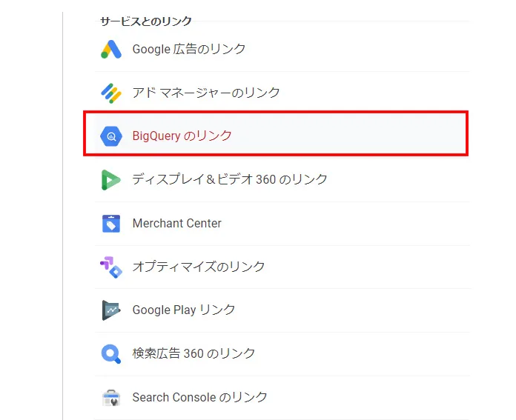The height and width of the screenshot is (420, 516).
Task: Click the Search Console icon
Action: 110,397
